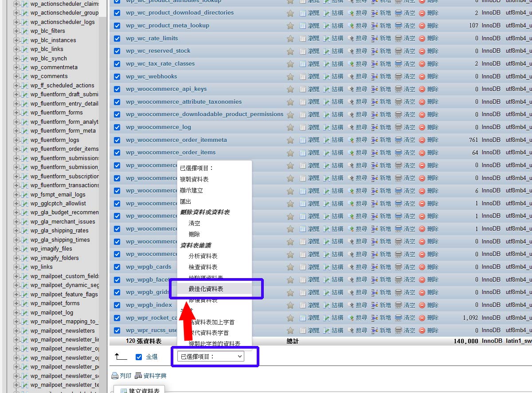Expand wp_comments in the sidebar tree
The image size is (532, 393).
pos(16,76)
